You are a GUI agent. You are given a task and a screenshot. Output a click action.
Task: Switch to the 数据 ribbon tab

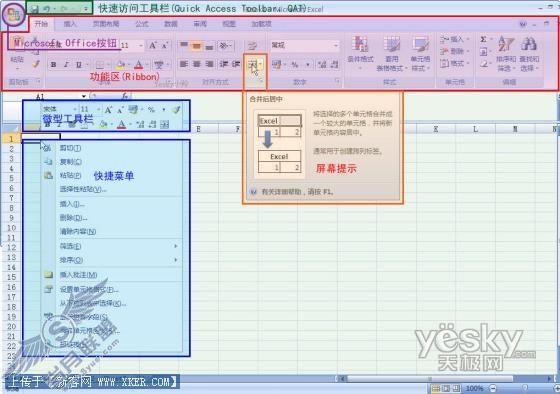[171, 24]
